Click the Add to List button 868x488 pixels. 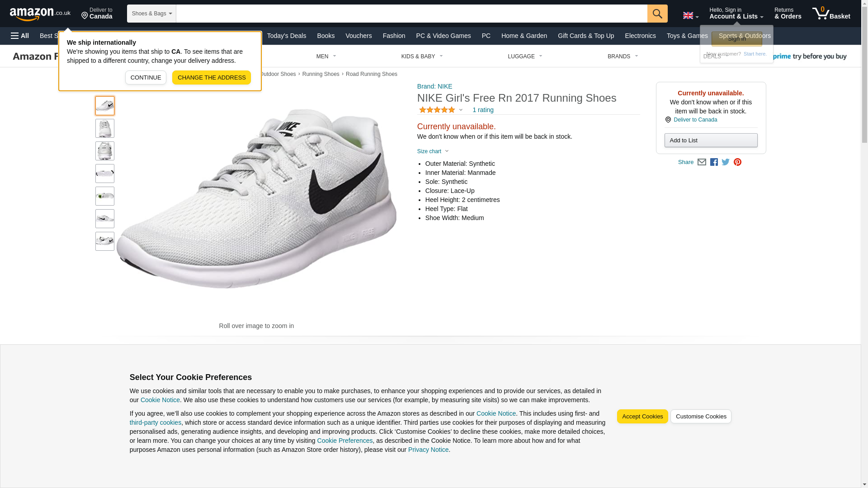pos(711,141)
